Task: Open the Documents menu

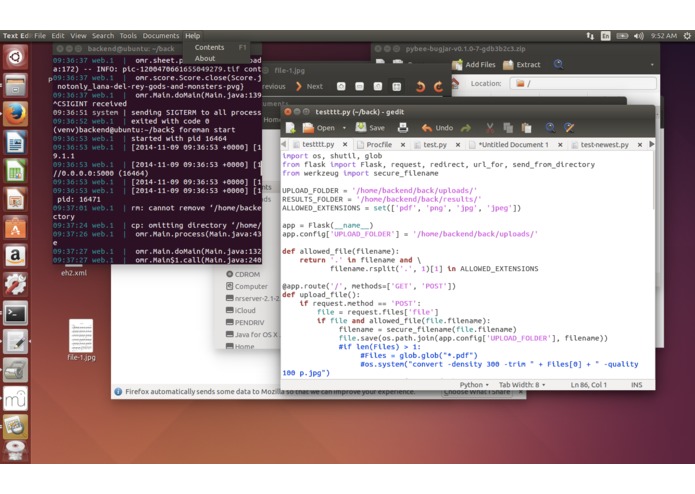Action: click(160, 36)
